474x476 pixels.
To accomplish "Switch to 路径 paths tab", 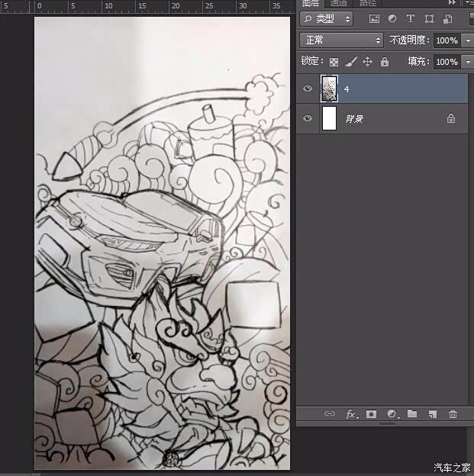I will (x=368, y=3).
